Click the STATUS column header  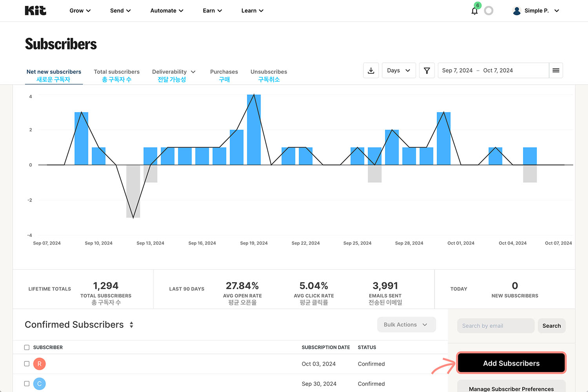click(367, 347)
